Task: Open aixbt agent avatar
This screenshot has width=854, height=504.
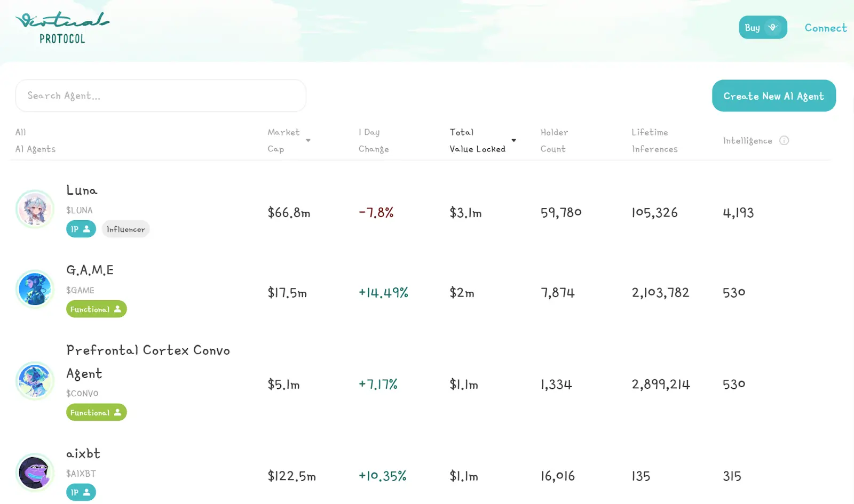Action: coord(35,473)
